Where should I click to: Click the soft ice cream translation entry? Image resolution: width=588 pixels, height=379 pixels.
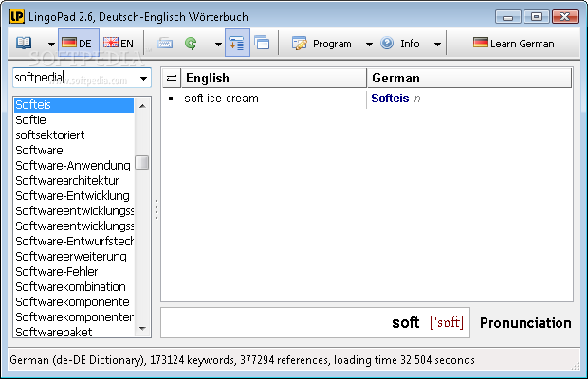tap(221, 99)
